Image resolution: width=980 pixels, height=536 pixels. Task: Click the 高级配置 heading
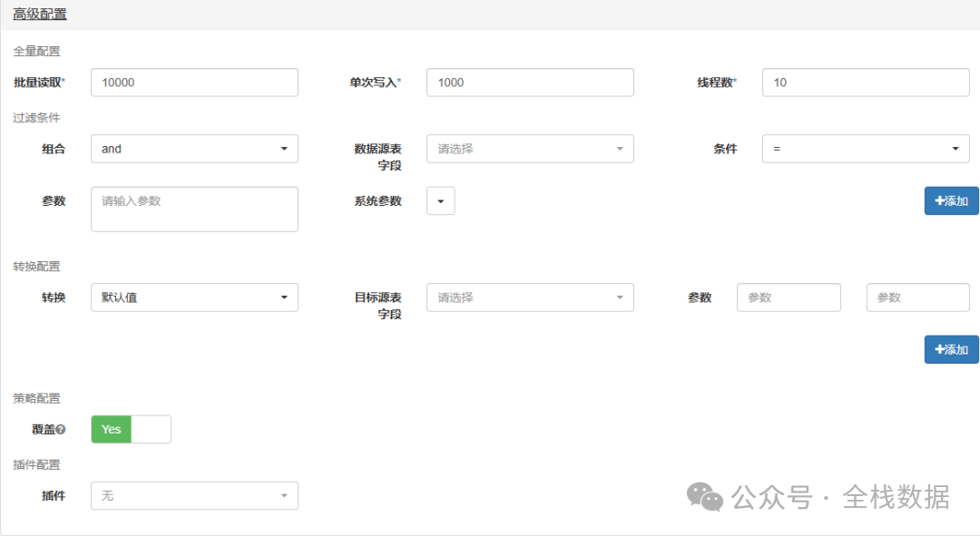tap(40, 15)
